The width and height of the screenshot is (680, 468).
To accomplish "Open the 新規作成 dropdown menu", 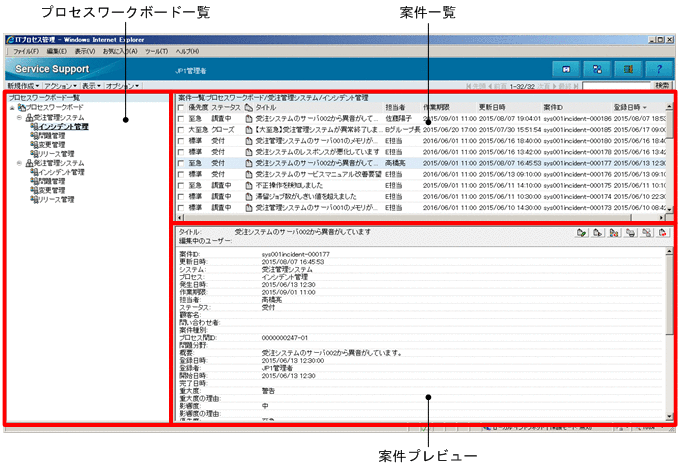I will pyautogui.click(x=23, y=86).
